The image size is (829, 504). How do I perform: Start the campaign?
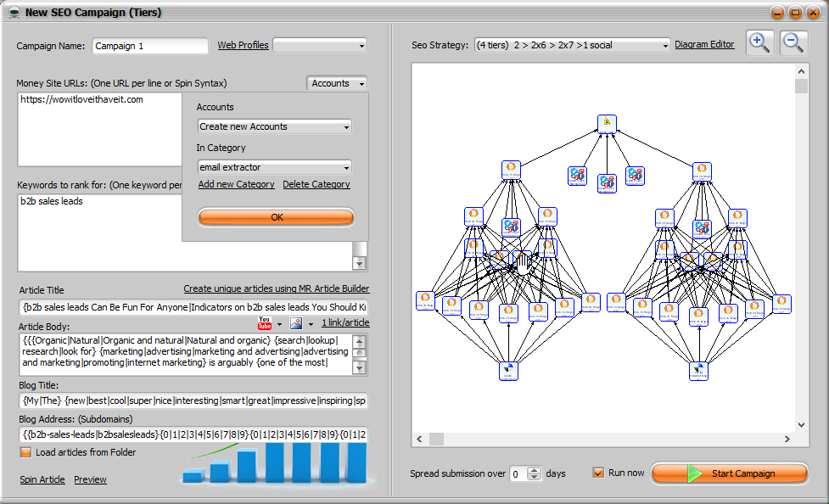730,473
